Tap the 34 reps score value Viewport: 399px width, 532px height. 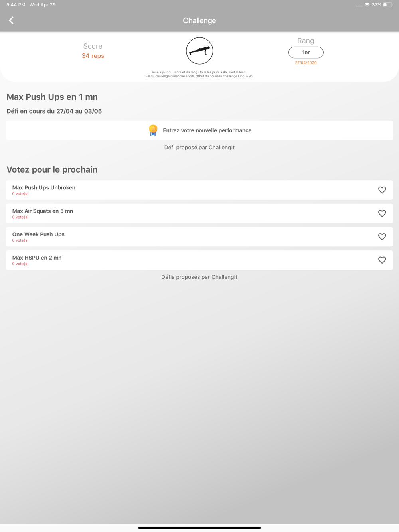coord(93,56)
